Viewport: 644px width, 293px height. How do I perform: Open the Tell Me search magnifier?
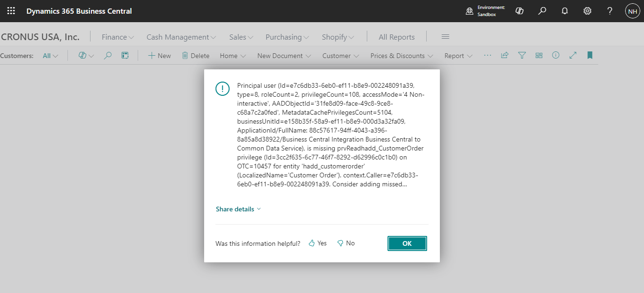(x=542, y=11)
